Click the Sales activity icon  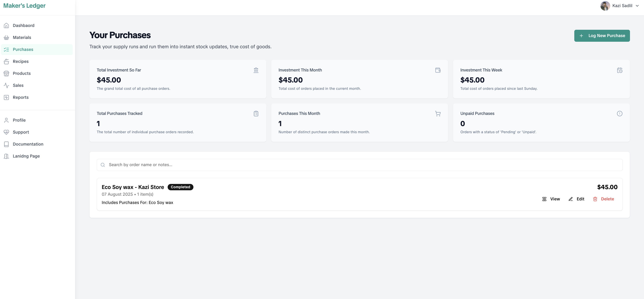point(7,86)
